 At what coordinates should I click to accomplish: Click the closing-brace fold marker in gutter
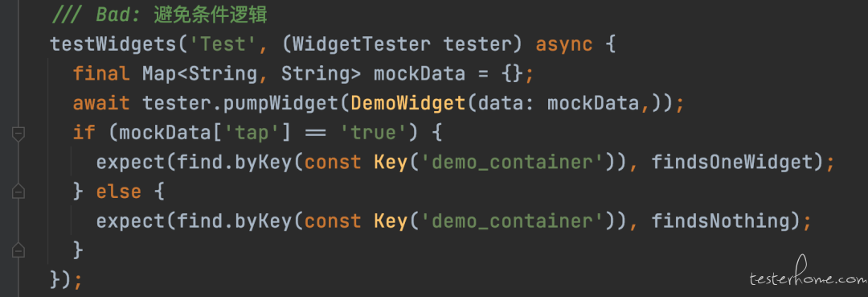tap(18, 250)
